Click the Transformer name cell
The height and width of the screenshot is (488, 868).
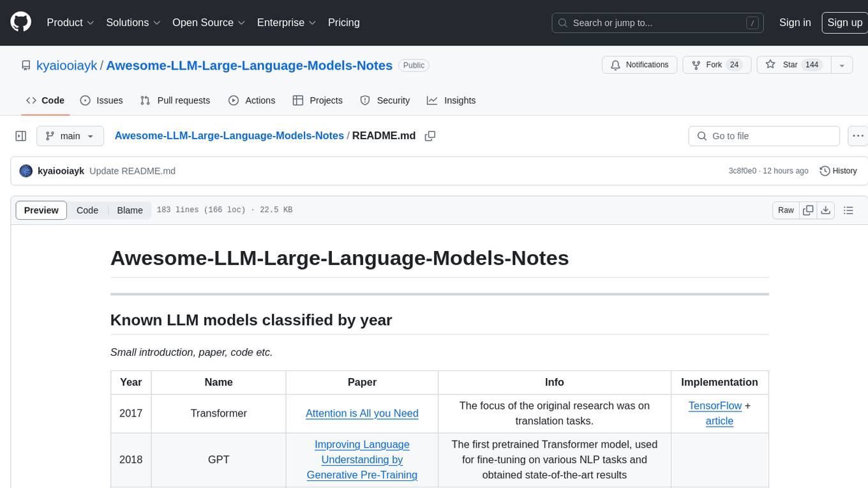218,413
